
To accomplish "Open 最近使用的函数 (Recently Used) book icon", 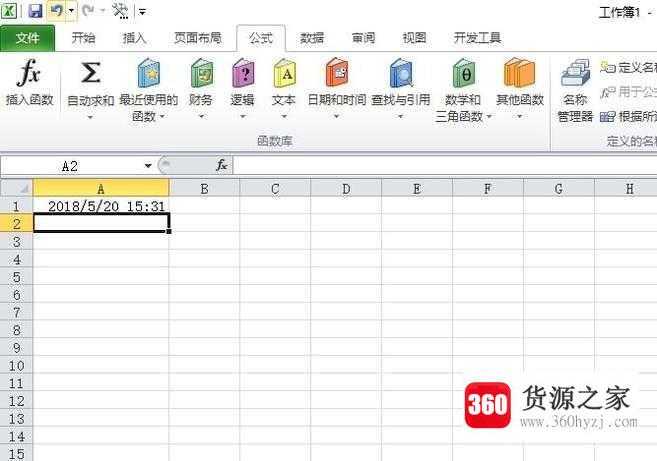I will (x=148, y=73).
